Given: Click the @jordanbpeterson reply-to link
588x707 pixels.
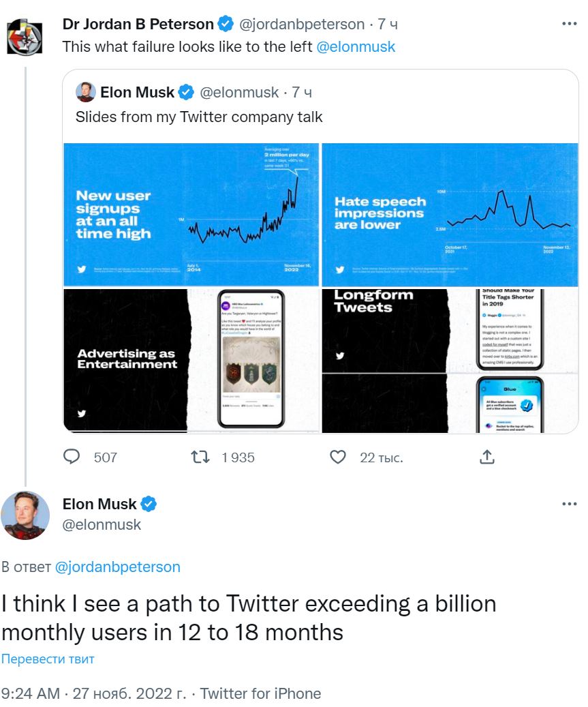Looking at the screenshot, I should pos(117,567).
